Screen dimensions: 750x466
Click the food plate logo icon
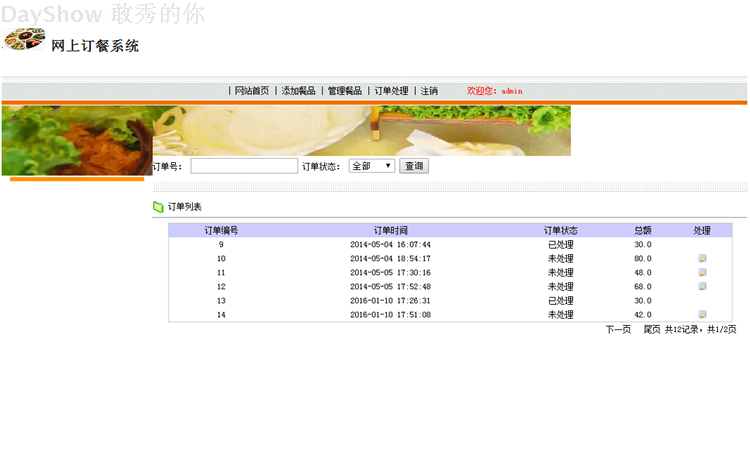24,39
